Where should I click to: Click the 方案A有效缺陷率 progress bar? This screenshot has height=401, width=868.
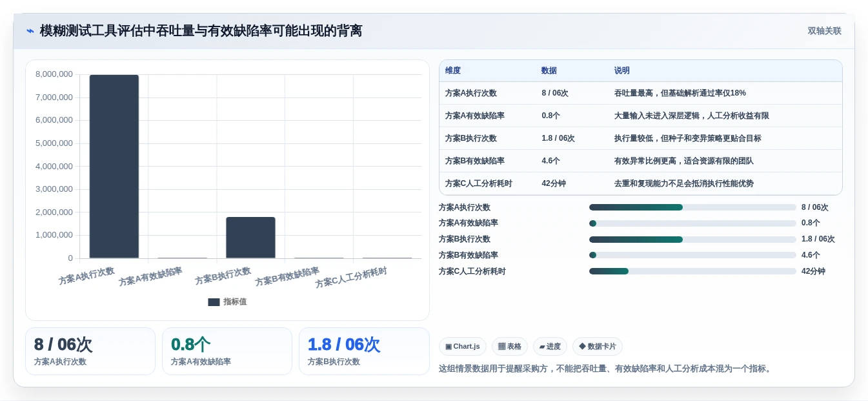(x=692, y=223)
